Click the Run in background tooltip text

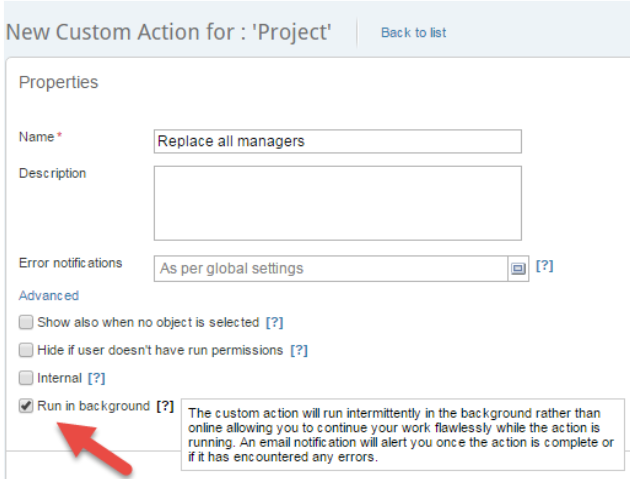click(x=402, y=435)
